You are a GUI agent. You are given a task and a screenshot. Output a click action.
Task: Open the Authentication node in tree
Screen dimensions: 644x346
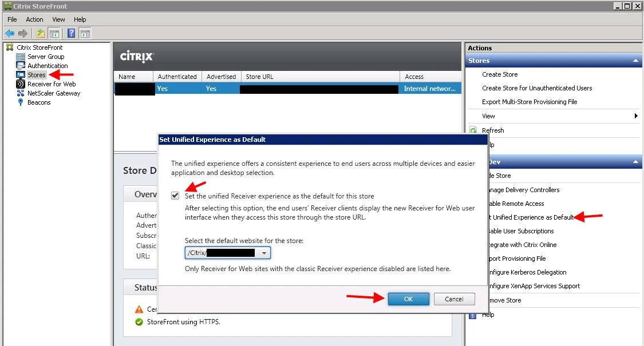(x=48, y=66)
